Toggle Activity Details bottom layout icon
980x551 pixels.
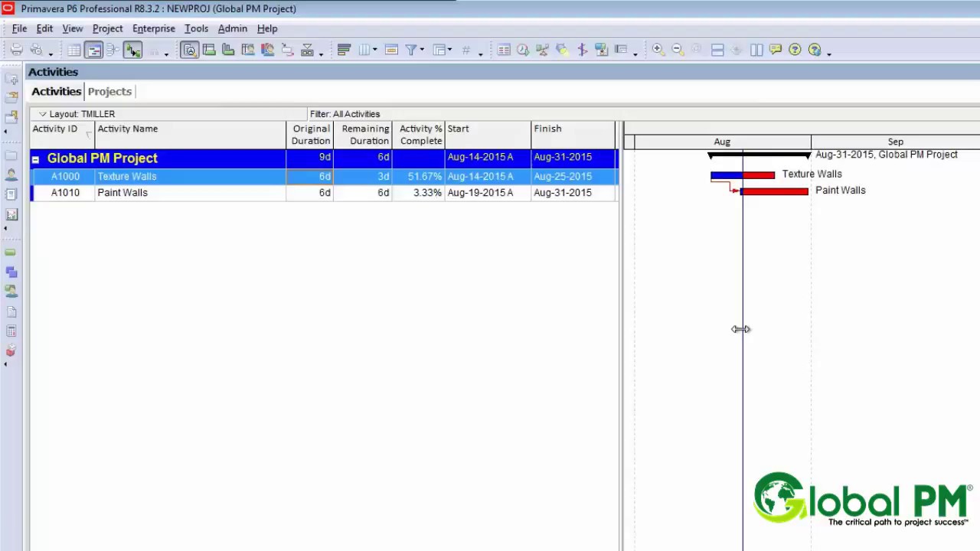click(190, 50)
